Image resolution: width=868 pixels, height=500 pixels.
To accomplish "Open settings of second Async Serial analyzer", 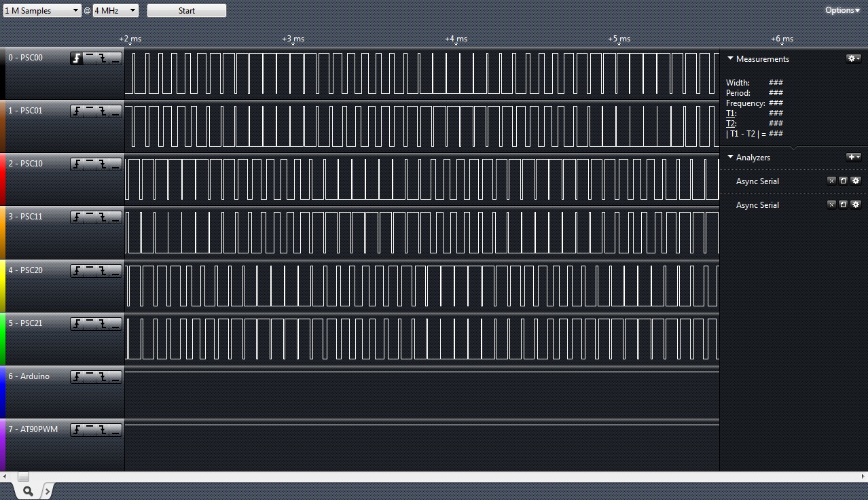I will point(856,204).
